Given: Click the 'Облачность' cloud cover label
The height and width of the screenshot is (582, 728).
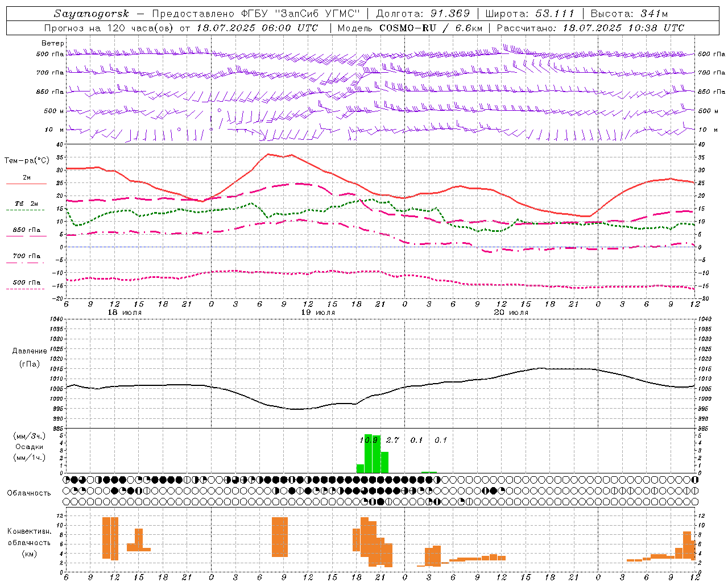Looking at the screenshot, I should 29,493.
